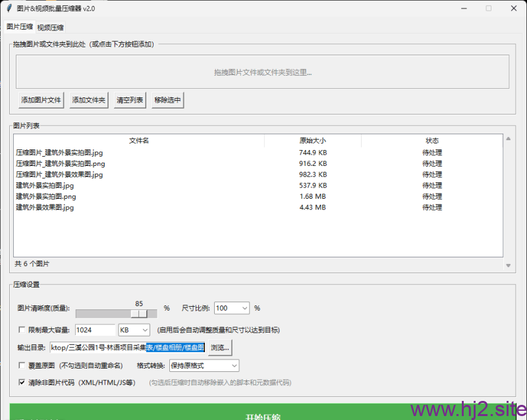527x420 pixels.
Task: Sort list by 文件名 column header
Action: (139, 141)
